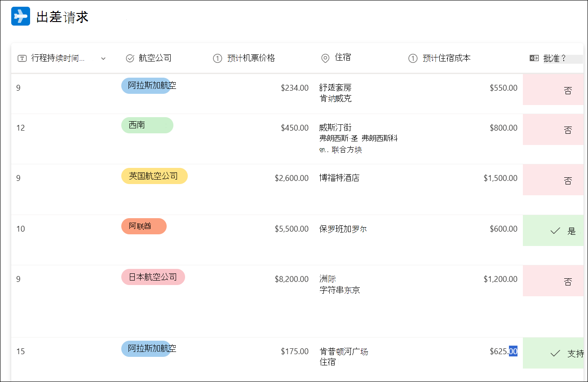The width and height of the screenshot is (588, 382).
Task: Click the number icon beside 预计住宿成本
Action: click(413, 58)
